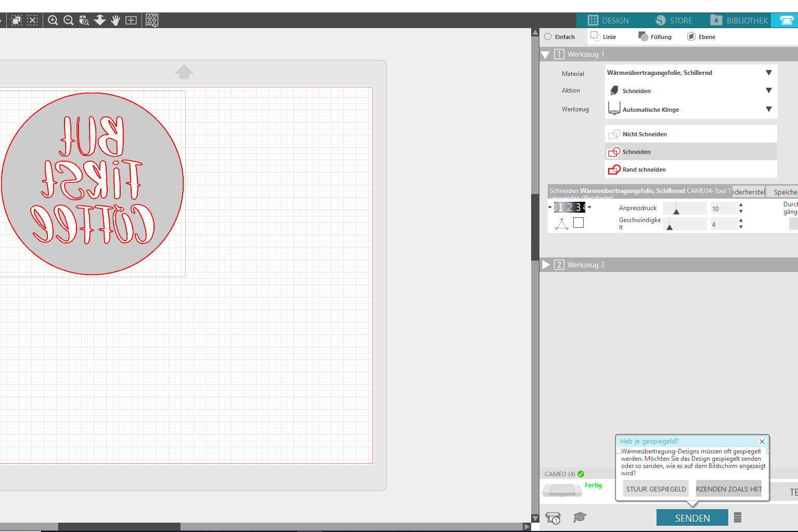Screen dimensions: 798x532
Task: Switch to the BIBLIOTHEK tab
Action: click(x=739, y=20)
